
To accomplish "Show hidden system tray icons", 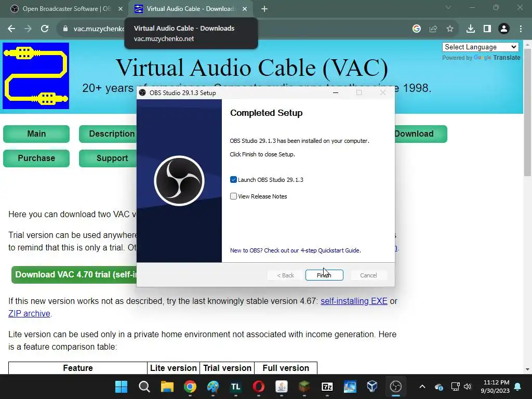I will click(422, 387).
